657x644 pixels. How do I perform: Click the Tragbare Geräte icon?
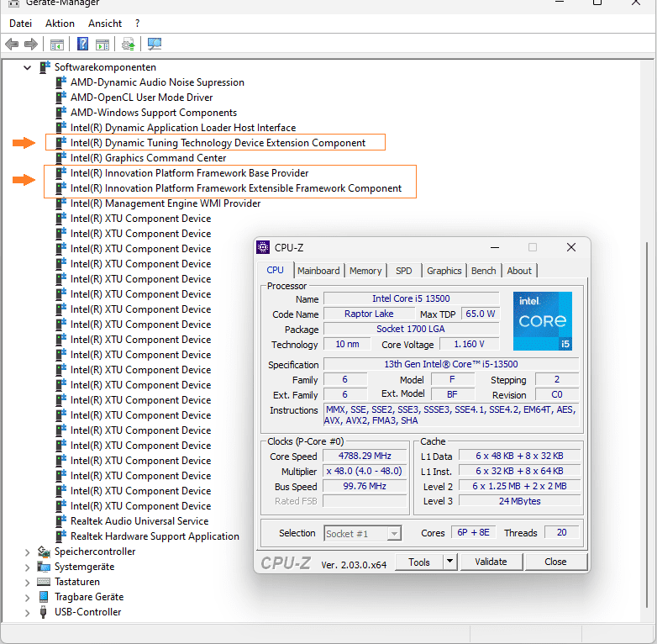pyautogui.click(x=44, y=597)
